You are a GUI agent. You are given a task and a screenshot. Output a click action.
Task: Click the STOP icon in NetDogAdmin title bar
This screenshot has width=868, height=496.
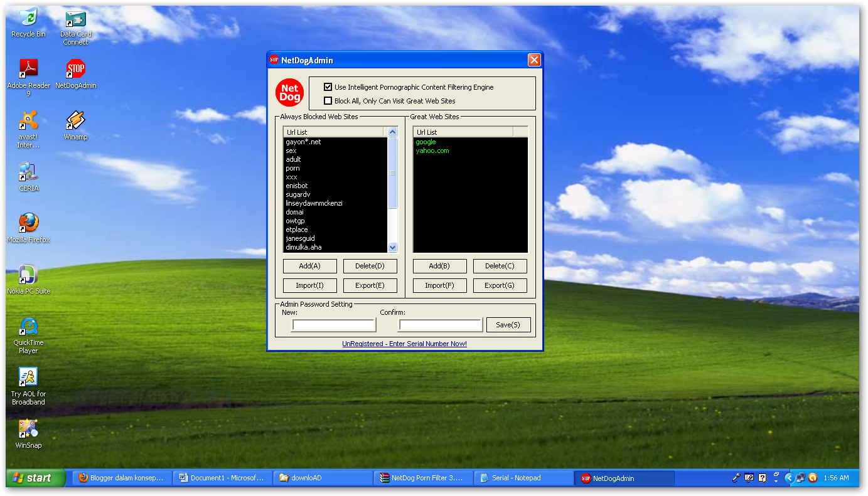click(274, 60)
